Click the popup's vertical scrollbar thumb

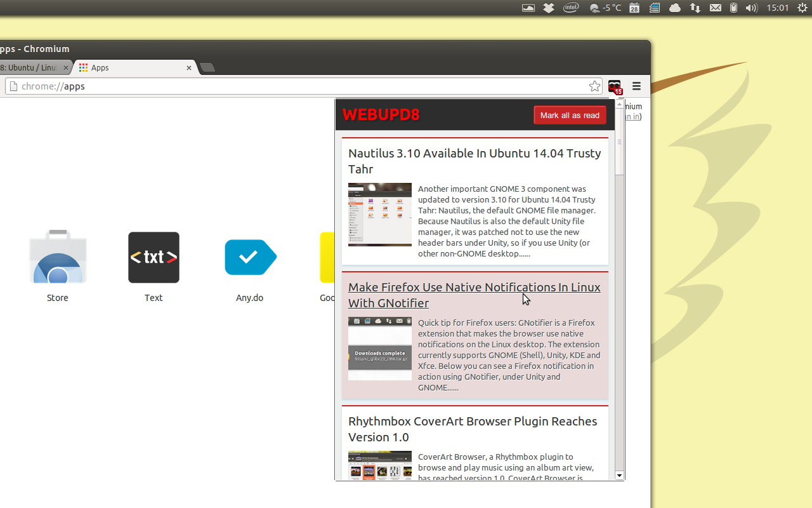(620, 142)
